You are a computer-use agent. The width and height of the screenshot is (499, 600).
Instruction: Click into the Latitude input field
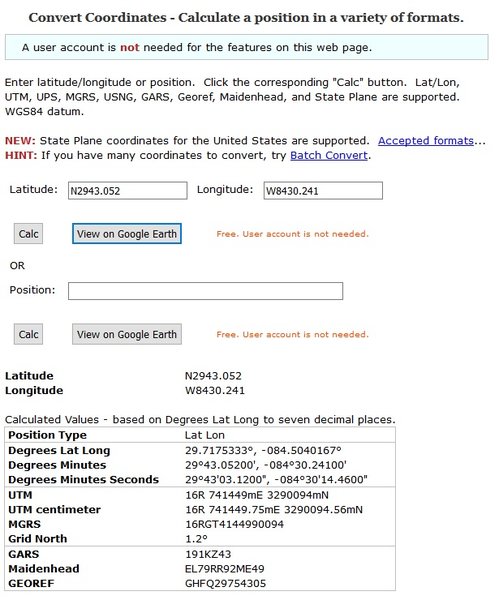(x=127, y=191)
